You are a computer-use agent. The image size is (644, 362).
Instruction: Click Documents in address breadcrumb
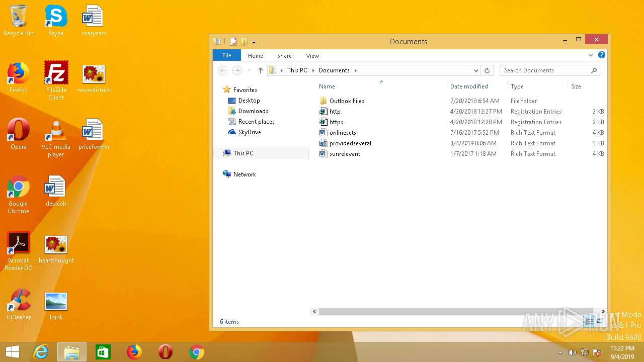334,70
